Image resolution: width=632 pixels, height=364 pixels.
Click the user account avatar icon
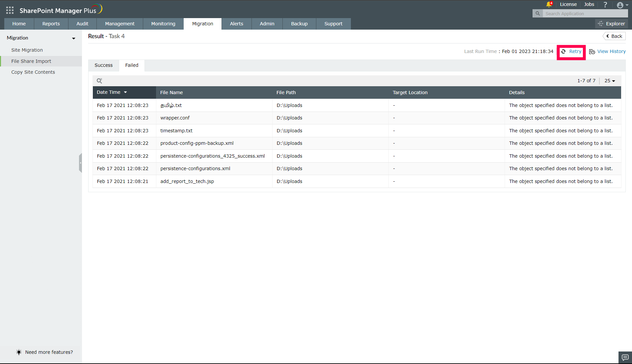620,5
